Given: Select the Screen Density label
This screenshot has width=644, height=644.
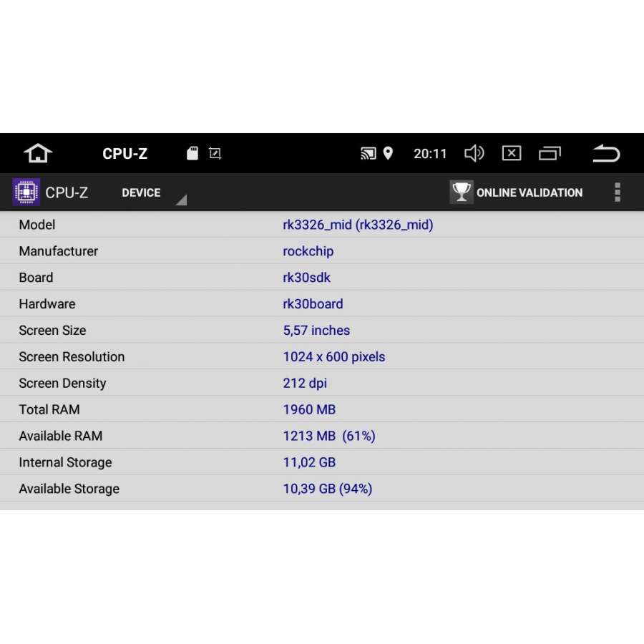Looking at the screenshot, I should coord(62,384).
